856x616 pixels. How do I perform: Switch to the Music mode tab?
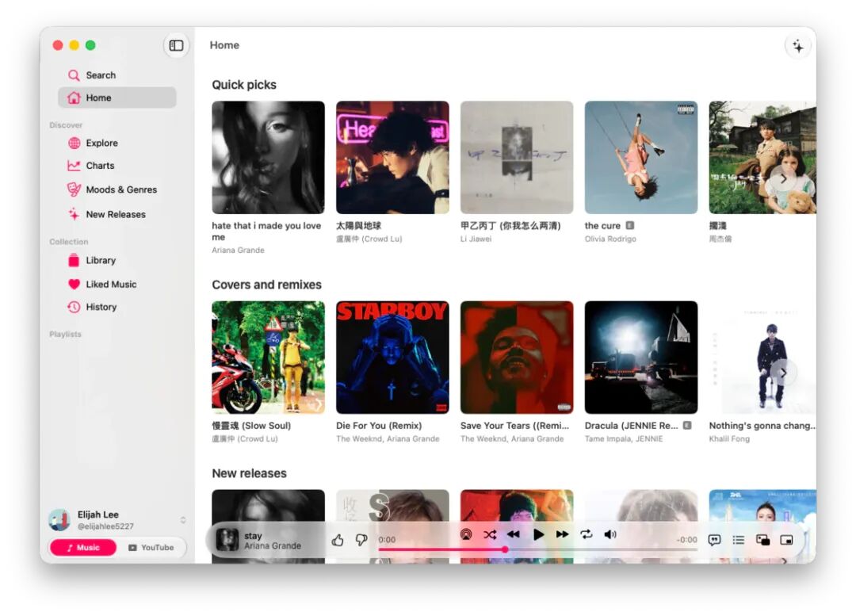click(83, 547)
